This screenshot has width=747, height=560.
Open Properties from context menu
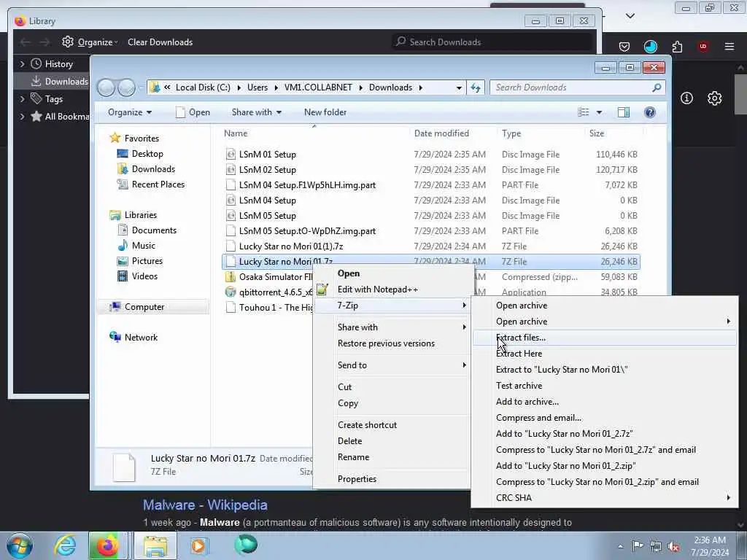392,479
